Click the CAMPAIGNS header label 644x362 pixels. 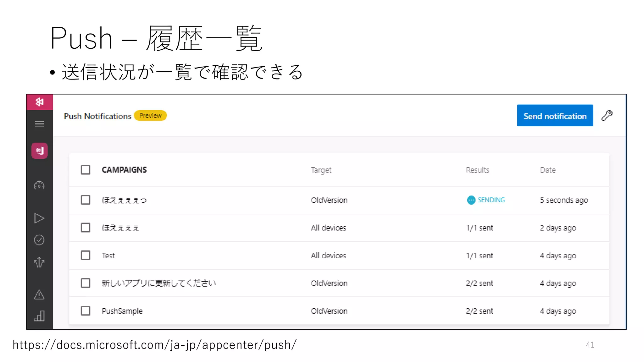[124, 170]
